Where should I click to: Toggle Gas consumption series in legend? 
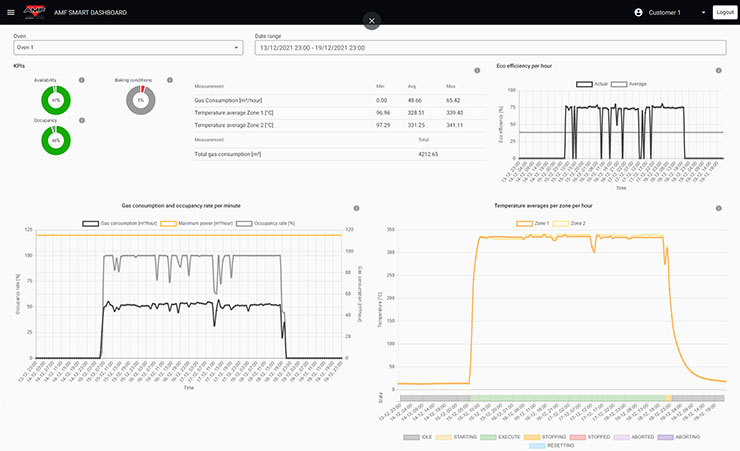[x=119, y=223]
